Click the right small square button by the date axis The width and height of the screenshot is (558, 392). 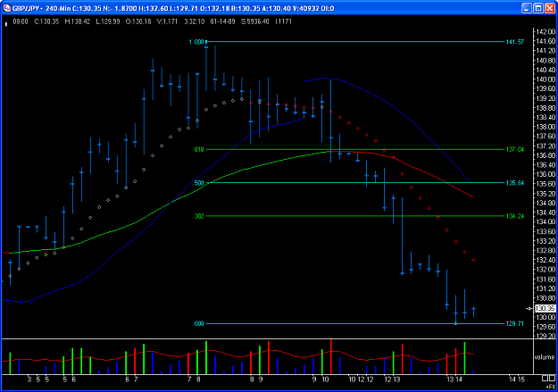click(552, 378)
